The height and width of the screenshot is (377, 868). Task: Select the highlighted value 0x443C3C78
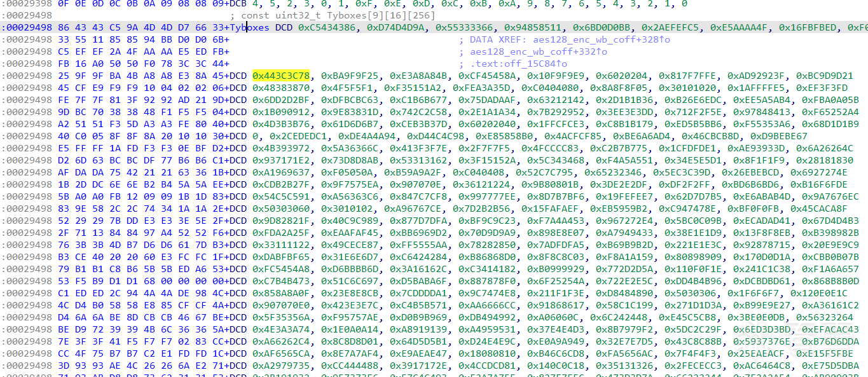pyautogui.click(x=281, y=76)
